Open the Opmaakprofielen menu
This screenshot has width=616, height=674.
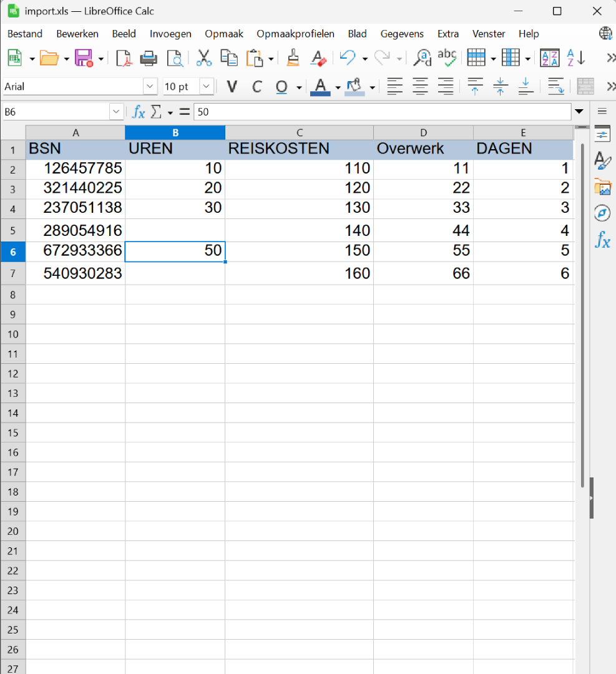click(x=295, y=34)
